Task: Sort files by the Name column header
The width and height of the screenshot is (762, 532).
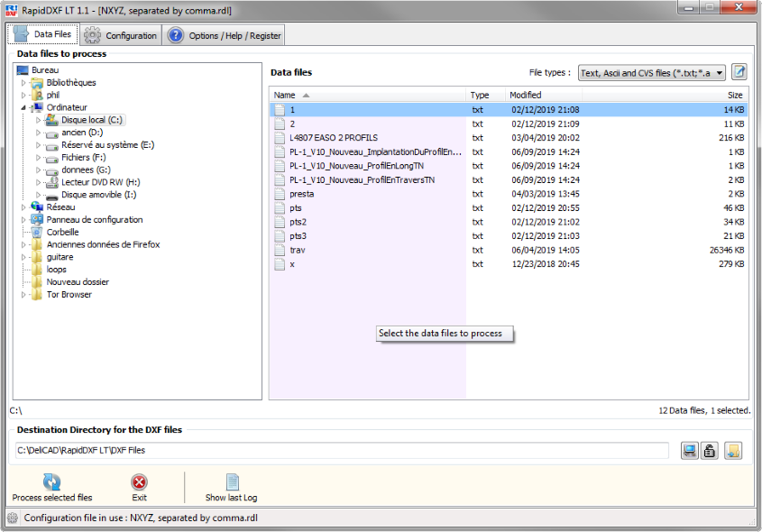Action: tap(368, 96)
